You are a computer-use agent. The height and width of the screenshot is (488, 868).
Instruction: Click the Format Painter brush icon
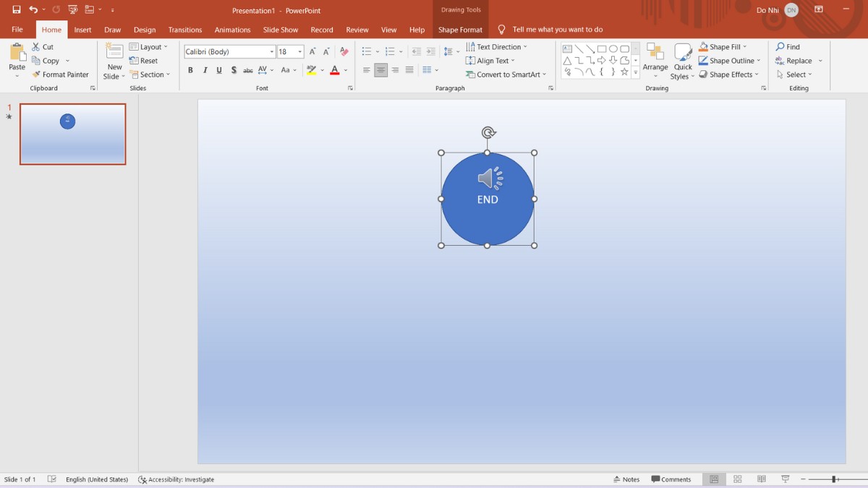(x=36, y=74)
